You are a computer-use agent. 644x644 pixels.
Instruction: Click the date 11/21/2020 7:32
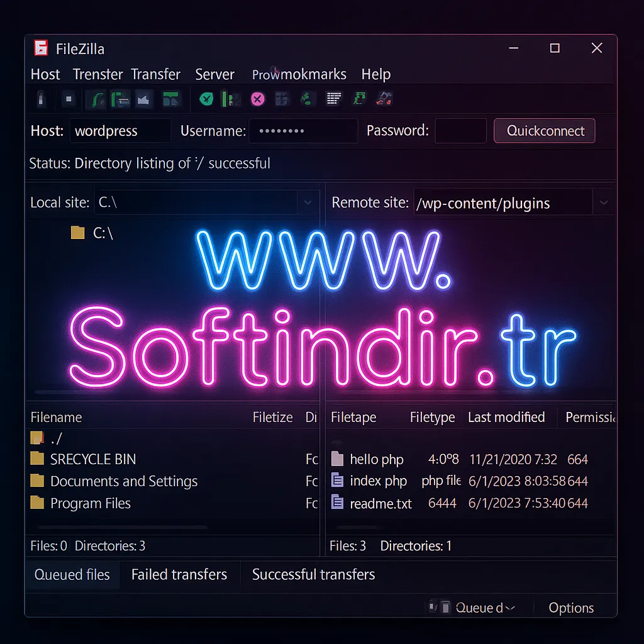(513, 459)
